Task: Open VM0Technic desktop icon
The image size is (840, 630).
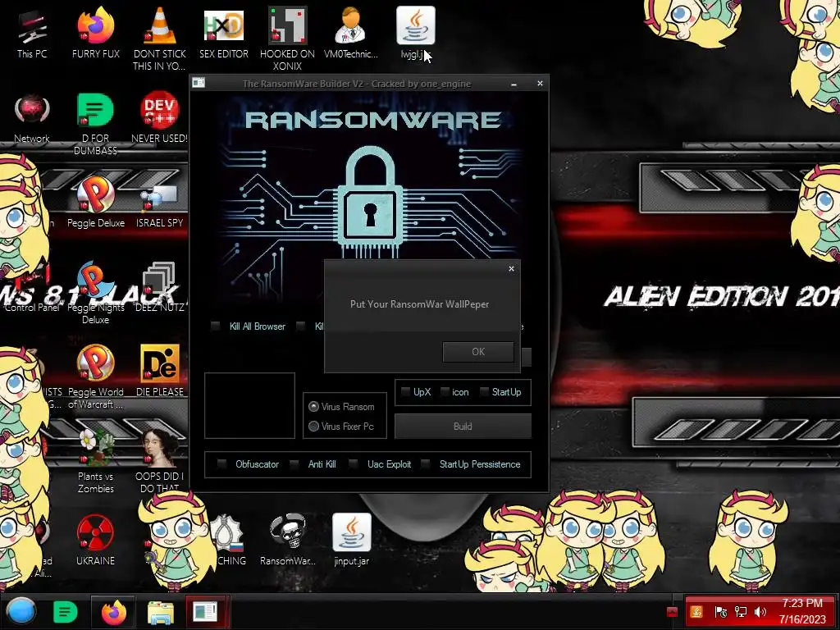Action: coord(351,33)
